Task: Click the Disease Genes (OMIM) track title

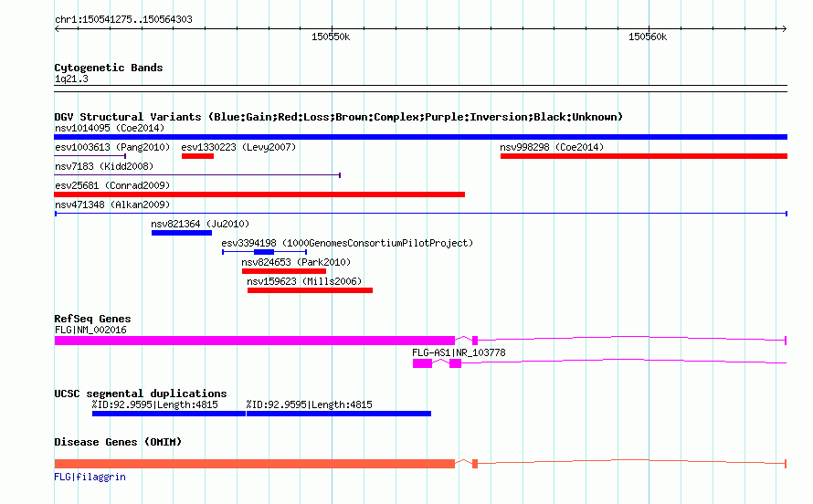Action: coord(118,442)
